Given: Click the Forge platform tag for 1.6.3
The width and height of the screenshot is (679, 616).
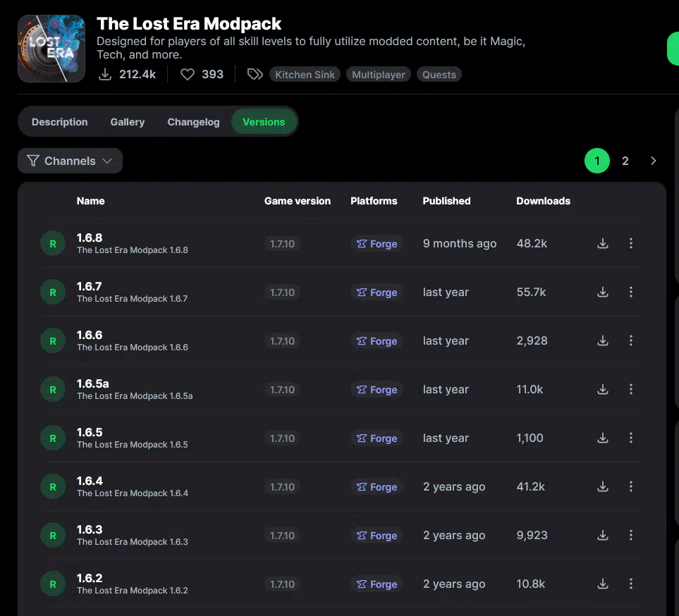Looking at the screenshot, I should (x=377, y=536).
